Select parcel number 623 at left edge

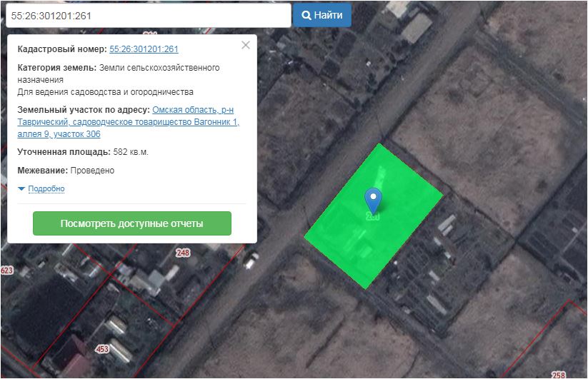[x=7, y=271]
